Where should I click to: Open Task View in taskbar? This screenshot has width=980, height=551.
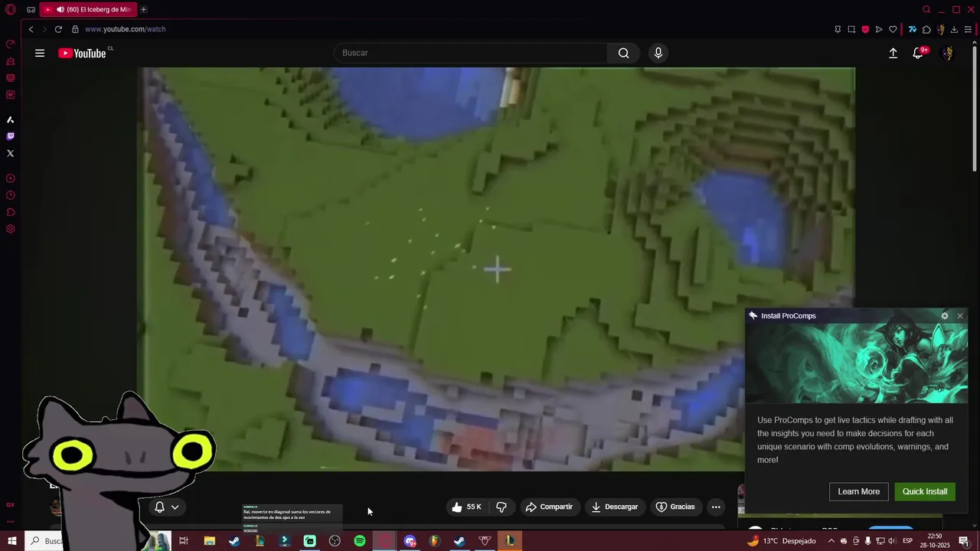point(184,541)
